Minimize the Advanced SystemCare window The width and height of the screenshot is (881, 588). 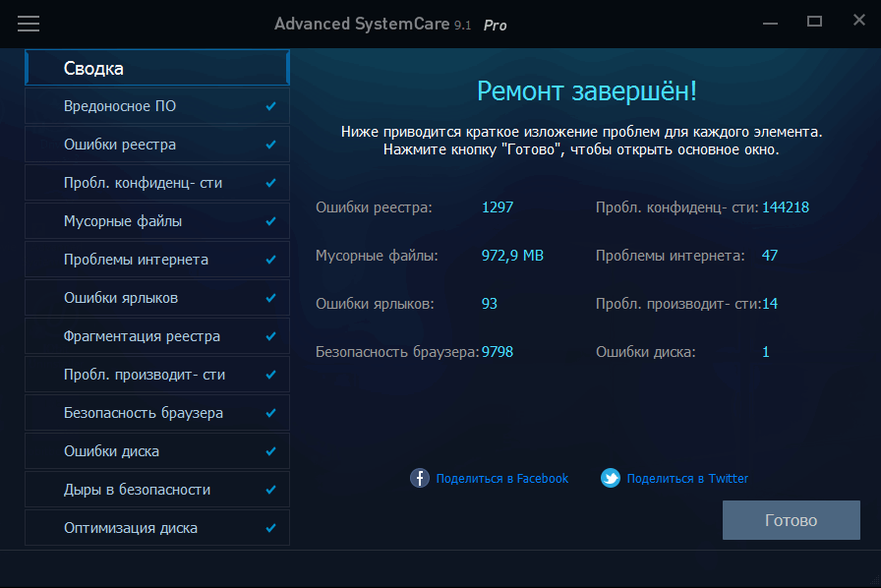click(770, 24)
